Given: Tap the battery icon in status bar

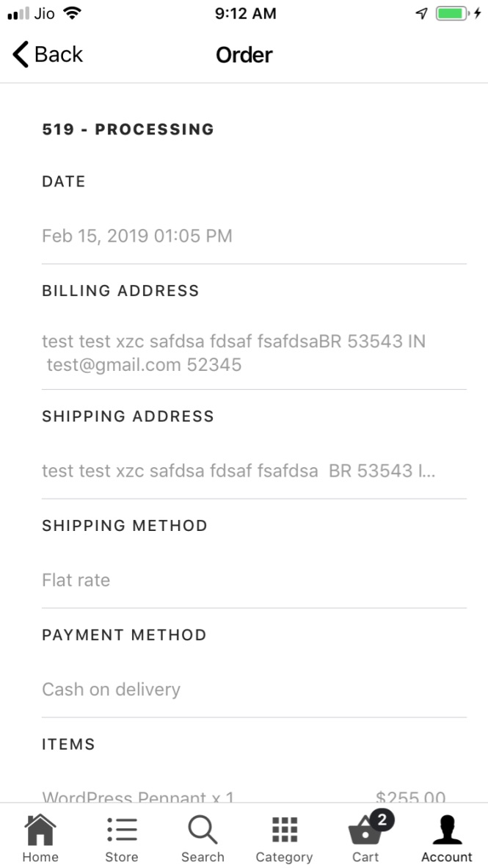Looking at the screenshot, I should [x=452, y=13].
